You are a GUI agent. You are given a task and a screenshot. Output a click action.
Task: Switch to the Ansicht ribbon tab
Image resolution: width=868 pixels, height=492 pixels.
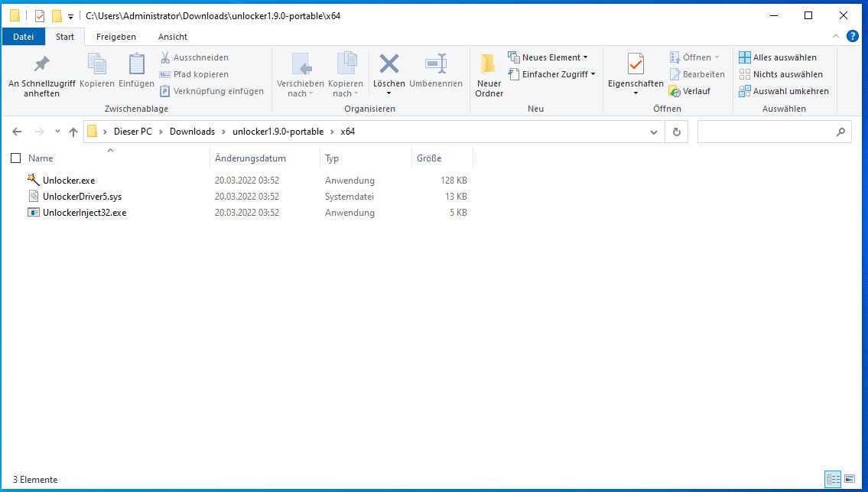[x=173, y=37]
